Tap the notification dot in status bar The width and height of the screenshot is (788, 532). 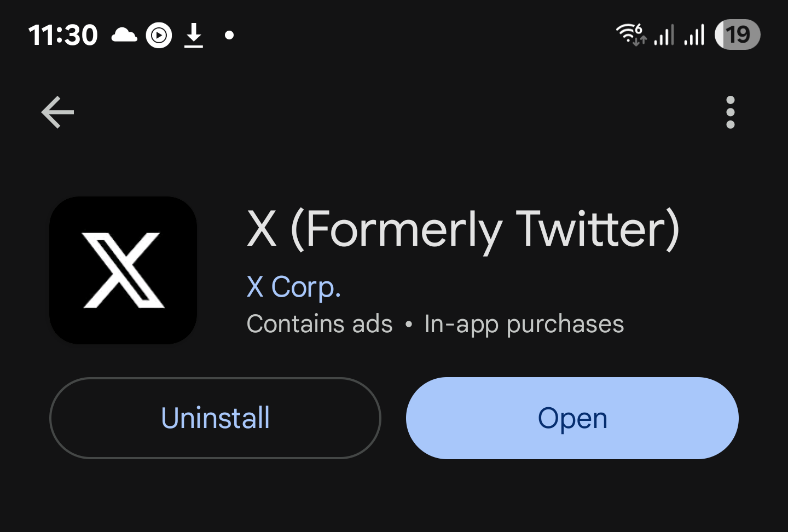pyautogui.click(x=229, y=36)
